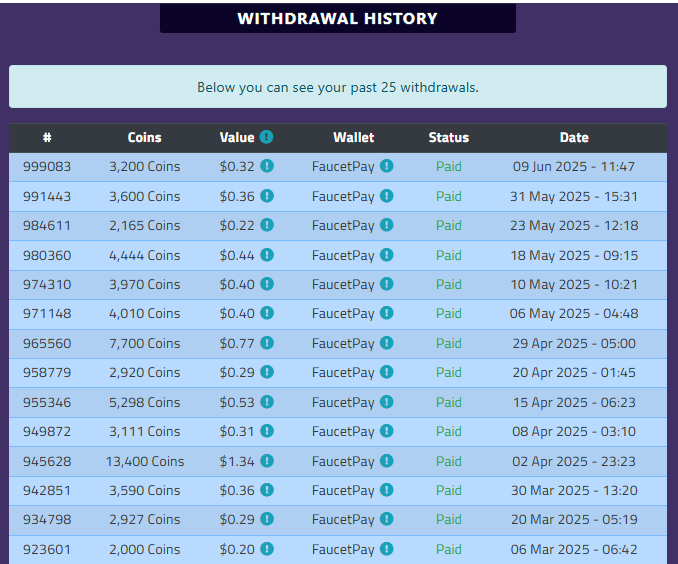678x564 pixels.
Task: Click FaucetPay info icon in row 991443
Action: tap(387, 196)
